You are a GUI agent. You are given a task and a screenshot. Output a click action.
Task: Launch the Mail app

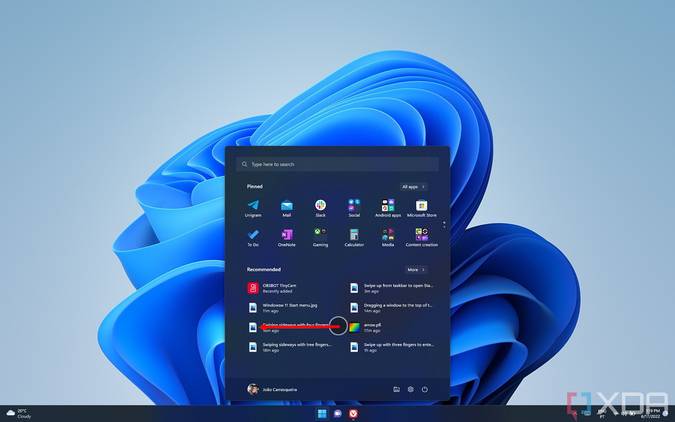coord(287,208)
